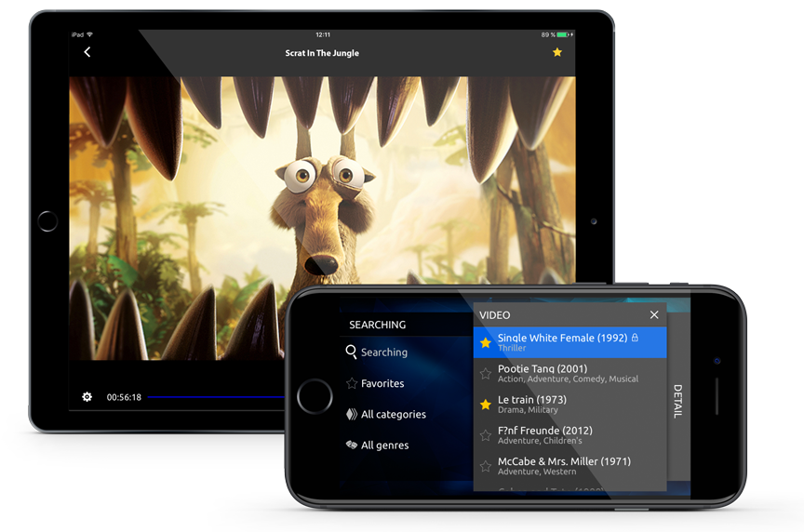The image size is (804, 532).
Task: Favorite F?nf Freunde with its star
Action: coord(486,435)
